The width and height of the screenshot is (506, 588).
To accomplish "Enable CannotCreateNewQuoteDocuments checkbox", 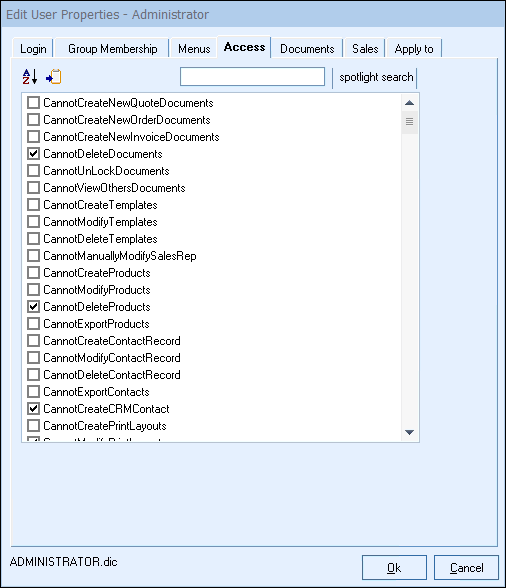I will [33, 103].
